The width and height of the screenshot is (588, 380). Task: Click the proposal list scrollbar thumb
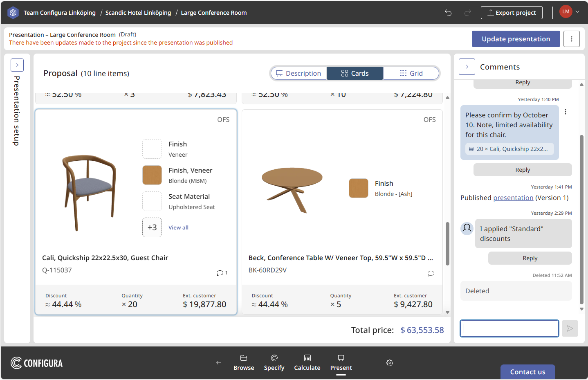[447, 243]
